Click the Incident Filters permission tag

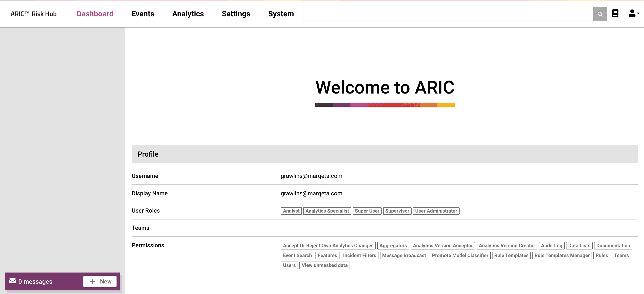coord(359,256)
